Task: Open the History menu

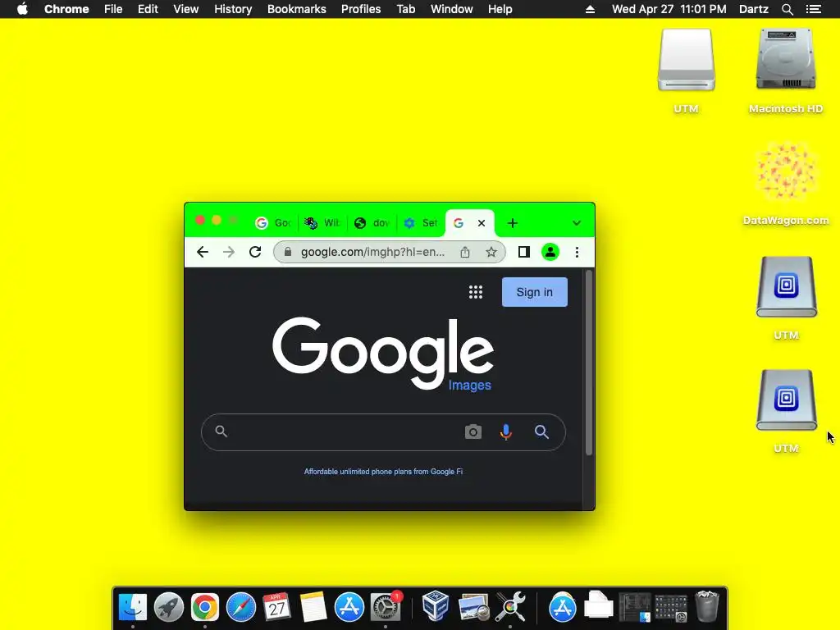Action: click(233, 9)
